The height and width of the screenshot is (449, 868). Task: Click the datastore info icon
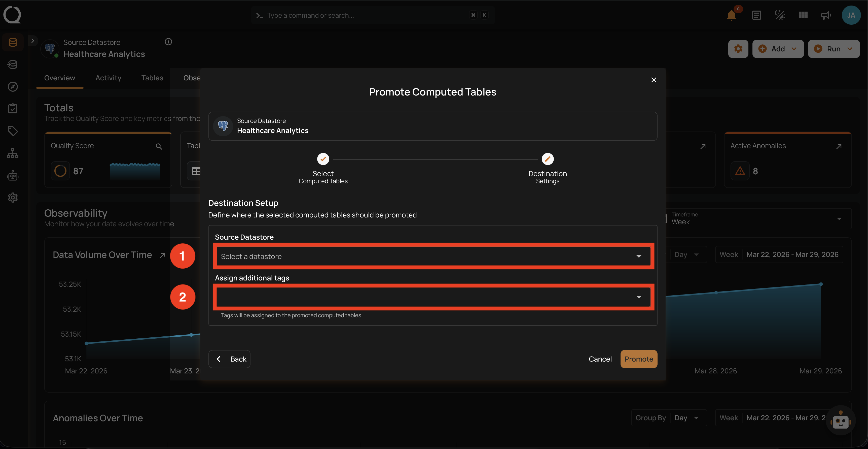(x=168, y=42)
